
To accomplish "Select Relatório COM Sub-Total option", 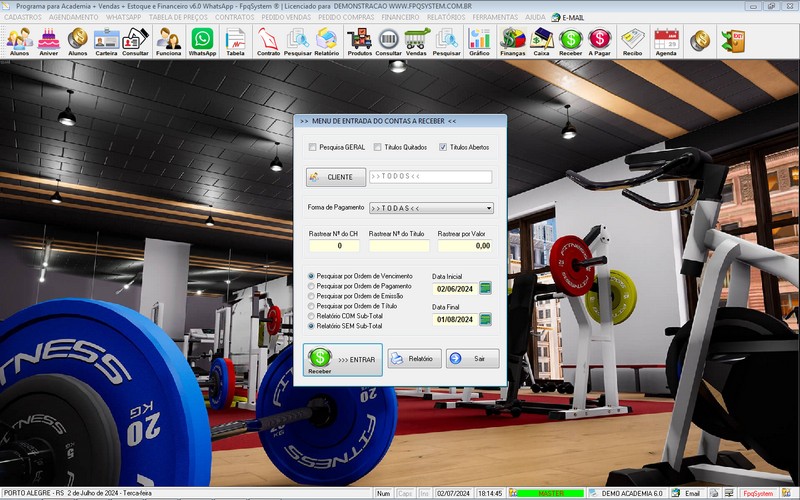I will click(x=311, y=316).
